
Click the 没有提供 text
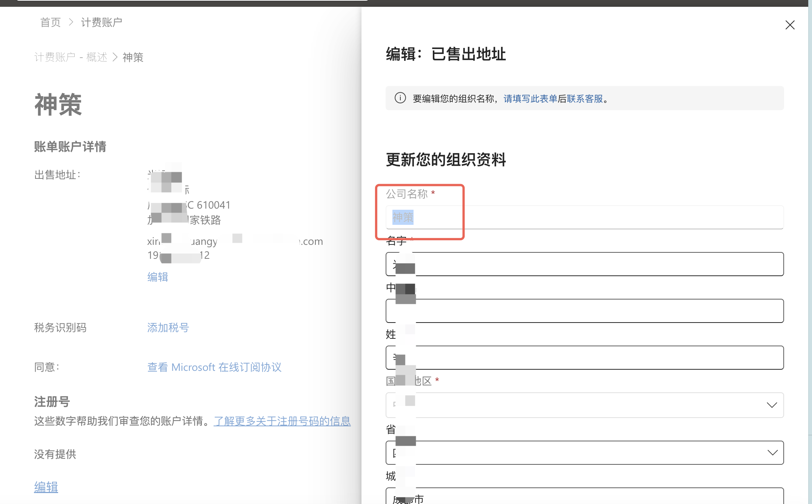tap(55, 454)
